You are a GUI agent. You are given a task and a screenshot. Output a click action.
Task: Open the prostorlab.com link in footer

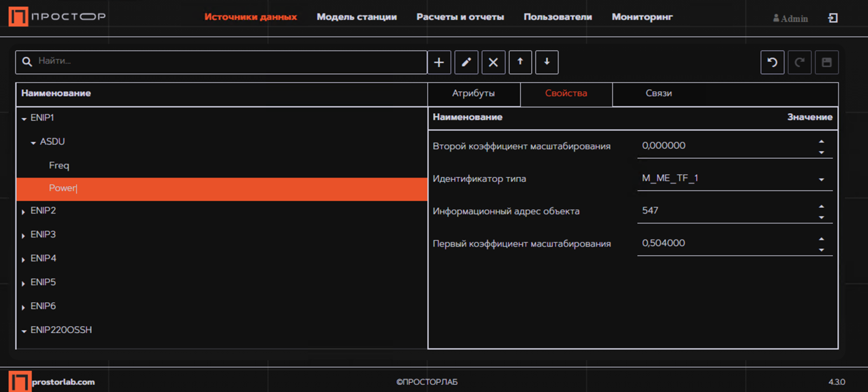(63, 382)
